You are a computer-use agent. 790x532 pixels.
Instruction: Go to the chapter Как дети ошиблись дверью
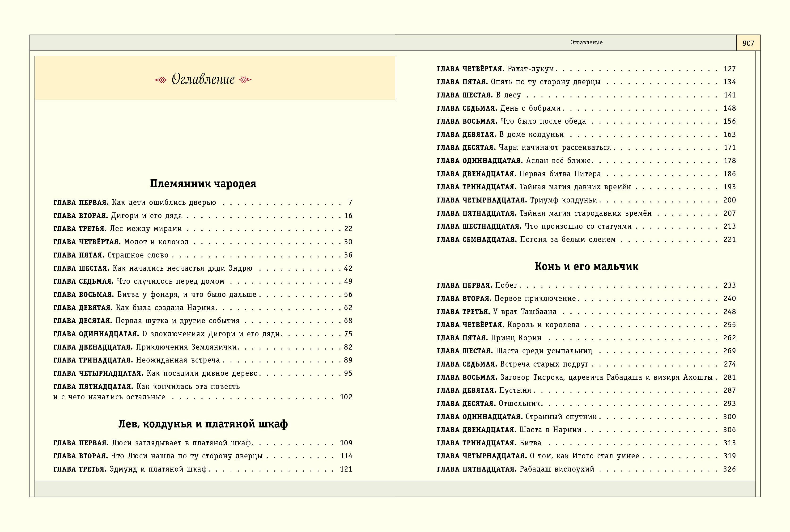(x=164, y=203)
